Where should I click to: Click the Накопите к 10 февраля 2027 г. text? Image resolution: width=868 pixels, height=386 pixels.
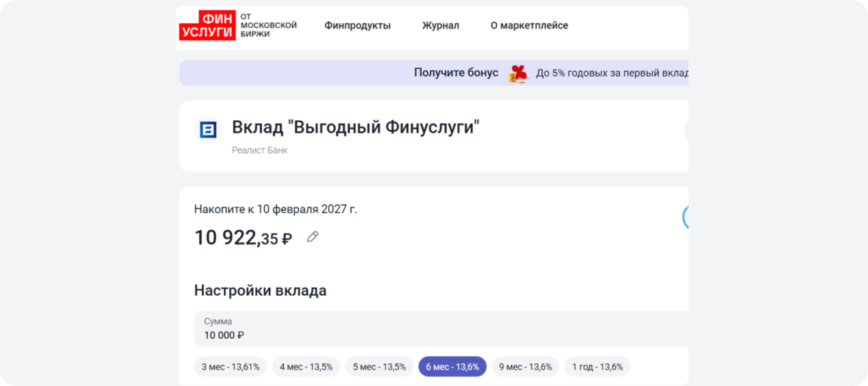point(276,209)
